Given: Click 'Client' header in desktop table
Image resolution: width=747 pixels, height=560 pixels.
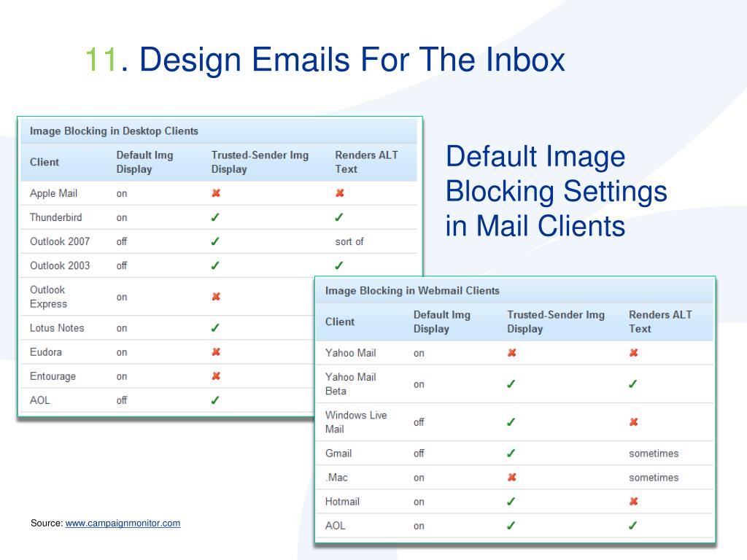Looking at the screenshot, I should [x=44, y=162].
